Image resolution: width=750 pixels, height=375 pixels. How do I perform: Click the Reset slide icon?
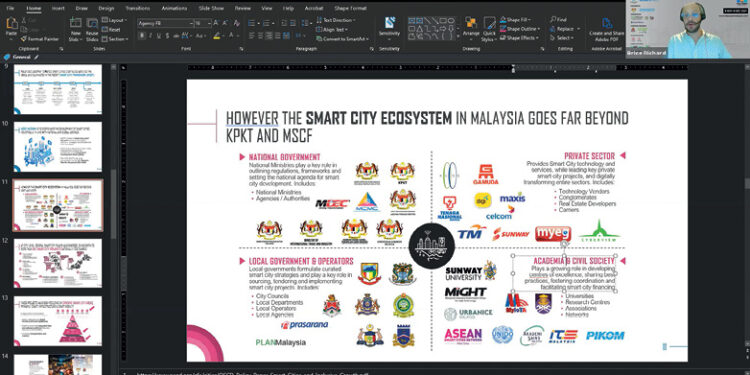tap(105, 30)
